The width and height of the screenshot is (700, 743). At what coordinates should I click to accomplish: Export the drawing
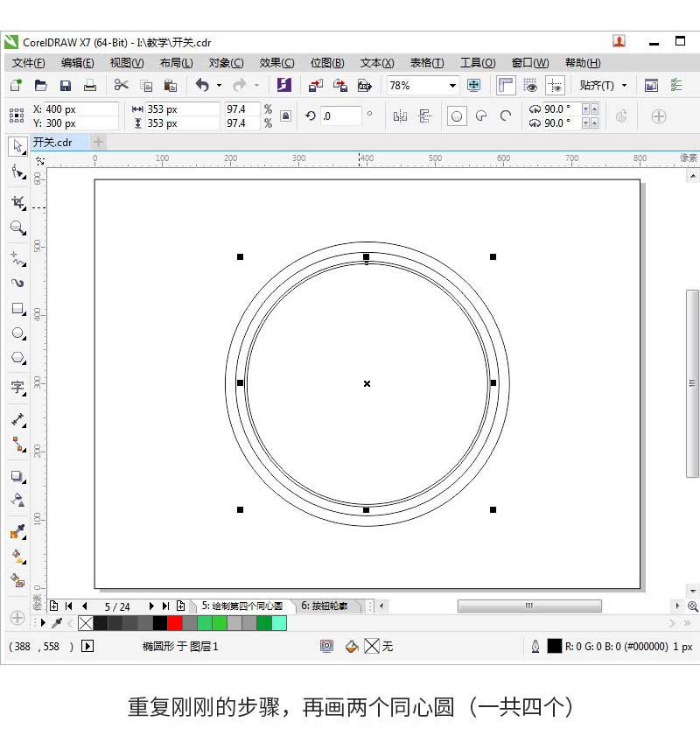(x=340, y=85)
